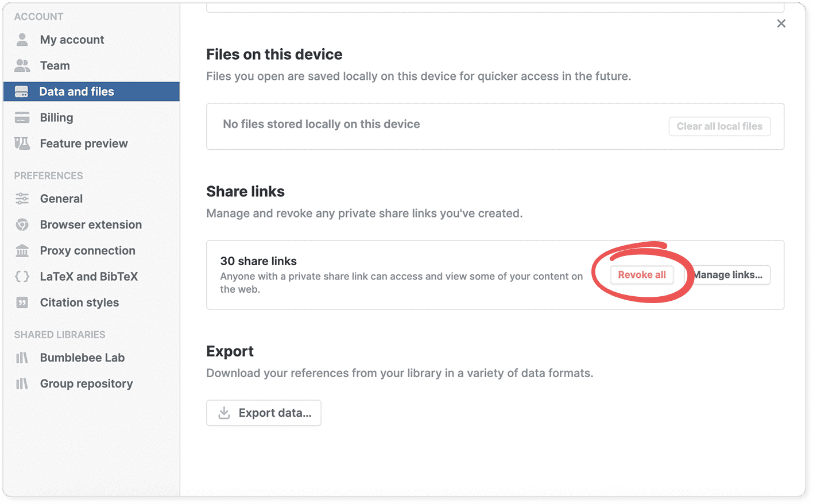This screenshot has height=504, width=813.
Task: Go to Feature preview settings
Action: [x=84, y=144]
